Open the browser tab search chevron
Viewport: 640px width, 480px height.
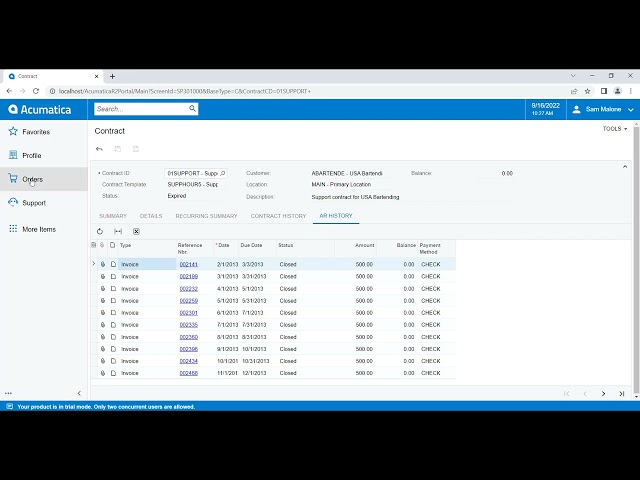tap(573, 76)
